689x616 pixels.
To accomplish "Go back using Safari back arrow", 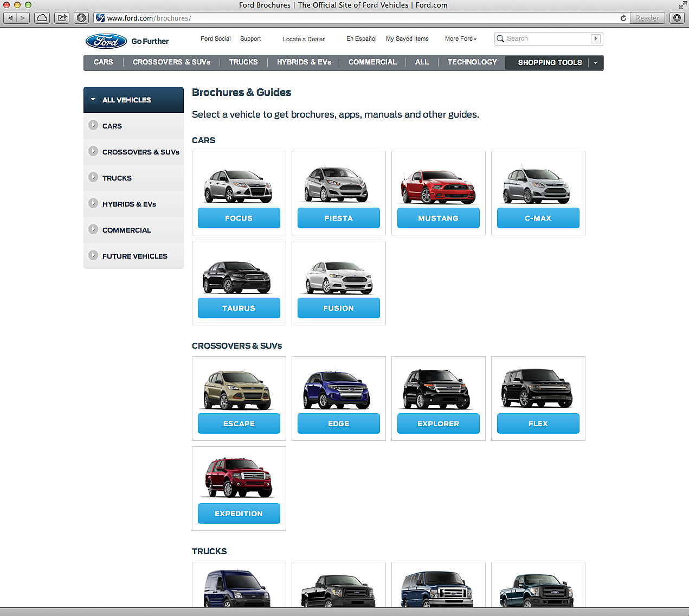I will click(x=10, y=18).
